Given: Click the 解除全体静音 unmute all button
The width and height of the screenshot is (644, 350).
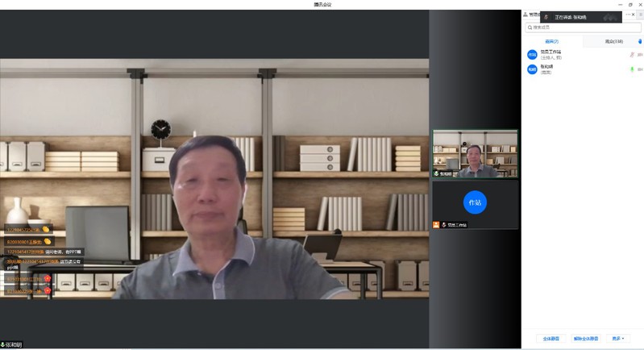Looking at the screenshot, I should (x=586, y=339).
